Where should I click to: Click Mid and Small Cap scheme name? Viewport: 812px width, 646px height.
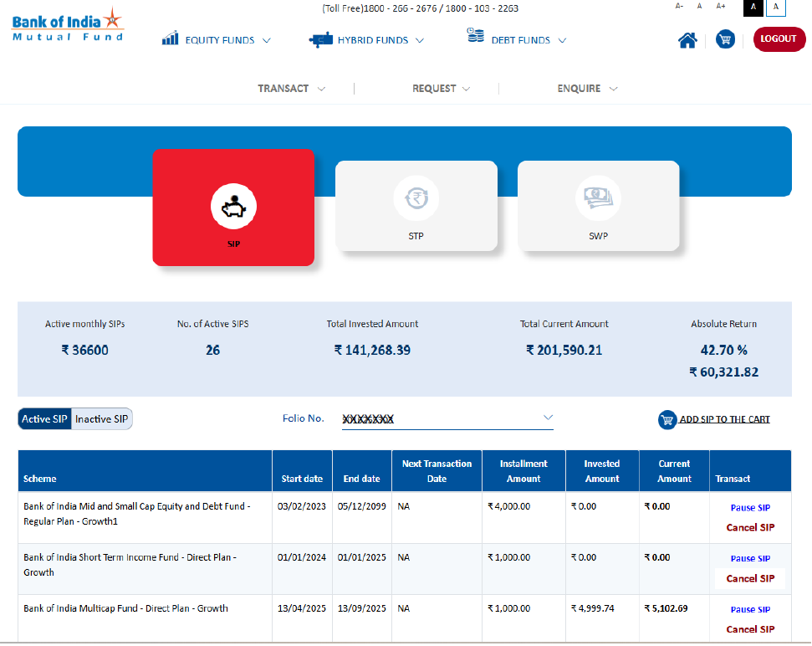point(136,514)
